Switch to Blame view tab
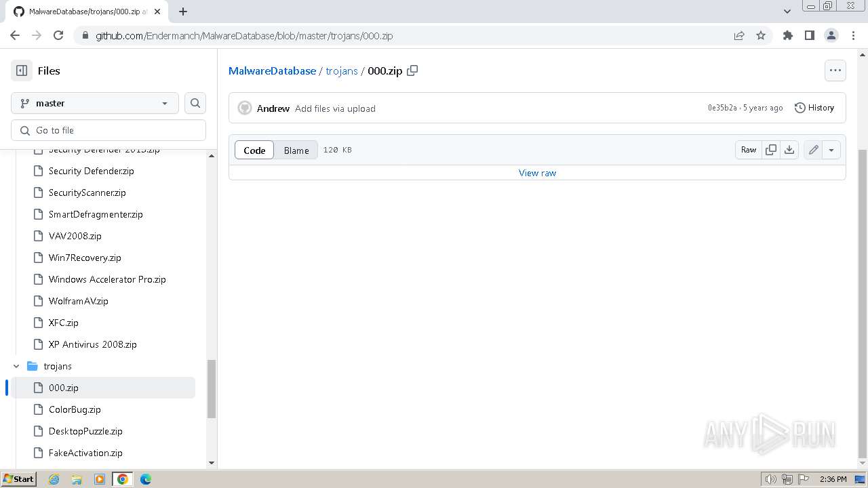The image size is (868, 488). pos(296,150)
